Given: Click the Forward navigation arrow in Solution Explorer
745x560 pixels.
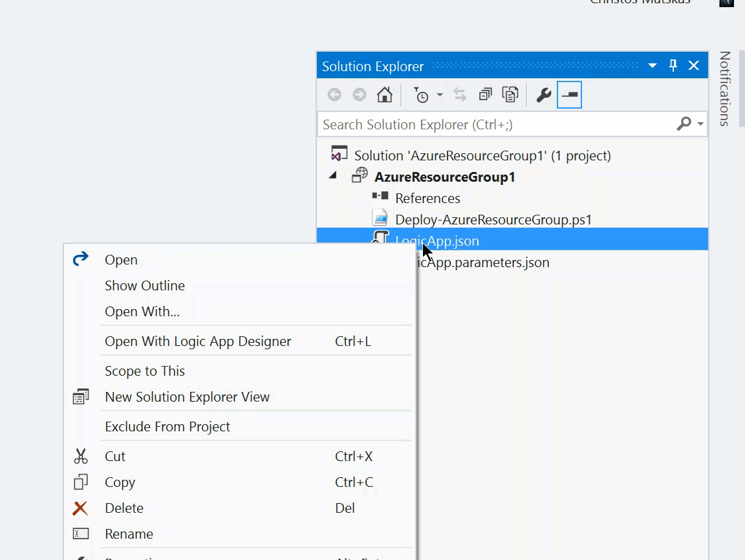Looking at the screenshot, I should 360,94.
